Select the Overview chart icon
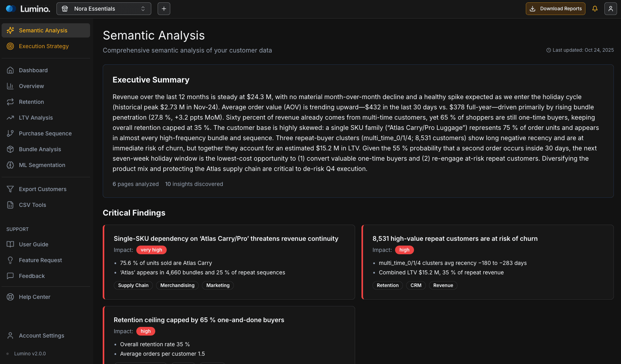621x364 pixels. [x=11, y=86]
